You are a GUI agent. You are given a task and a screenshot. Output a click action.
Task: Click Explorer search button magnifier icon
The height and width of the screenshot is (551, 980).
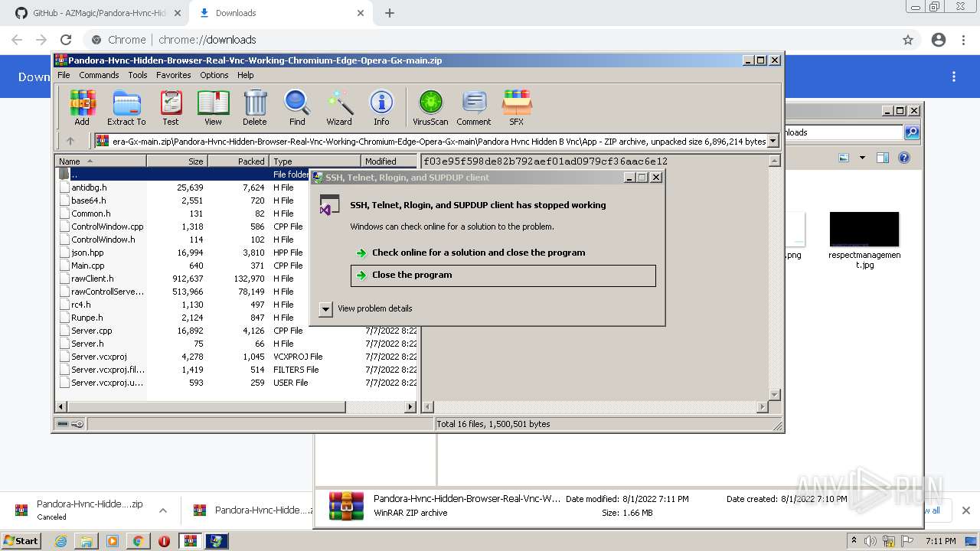click(911, 132)
